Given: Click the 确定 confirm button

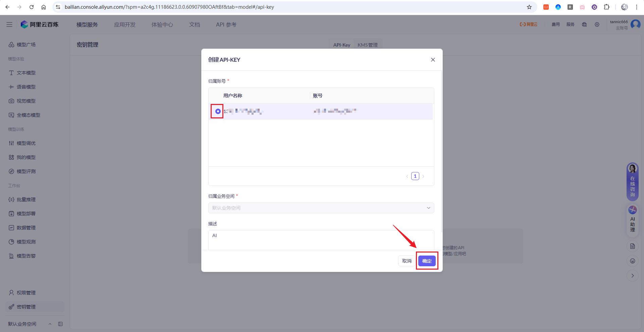Looking at the screenshot, I should click(x=427, y=261).
